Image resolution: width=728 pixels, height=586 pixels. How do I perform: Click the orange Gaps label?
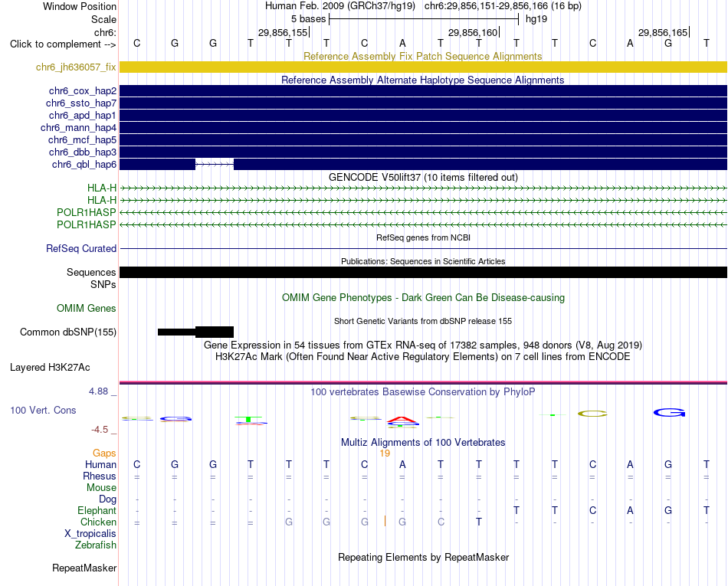[x=104, y=453]
